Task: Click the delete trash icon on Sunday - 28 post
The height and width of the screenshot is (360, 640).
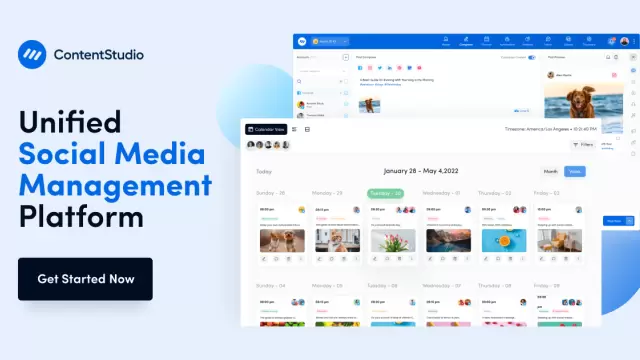Action: pos(288,259)
